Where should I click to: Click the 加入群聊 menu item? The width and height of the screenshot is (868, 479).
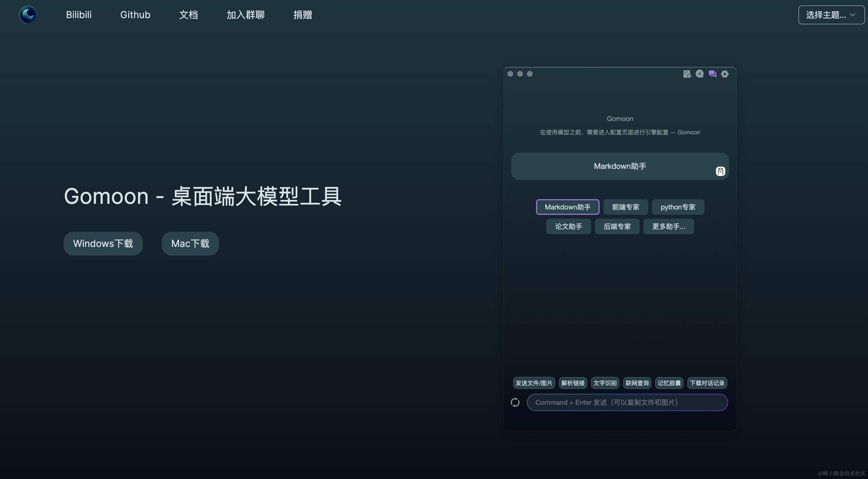[246, 14]
